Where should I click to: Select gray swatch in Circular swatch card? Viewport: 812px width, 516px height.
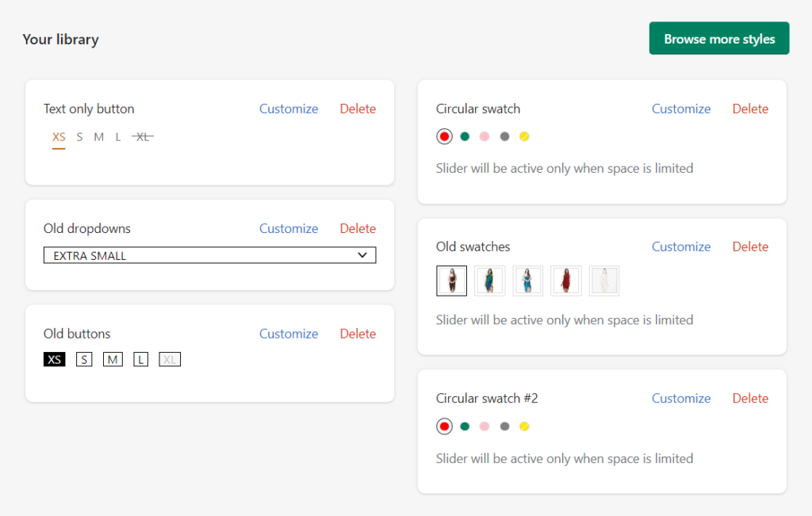tap(504, 136)
